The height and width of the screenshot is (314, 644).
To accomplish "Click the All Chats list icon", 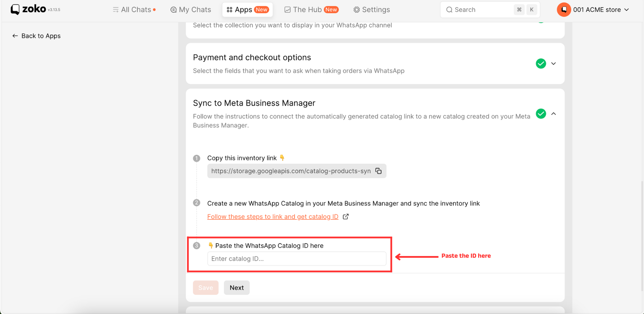I will click(x=116, y=10).
